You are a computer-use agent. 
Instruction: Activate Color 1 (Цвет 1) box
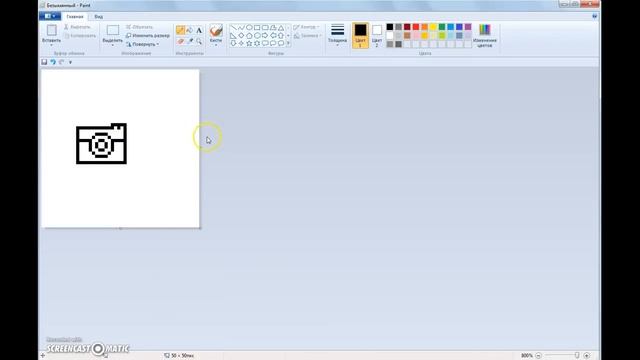pyautogui.click(x=360, y=35)
